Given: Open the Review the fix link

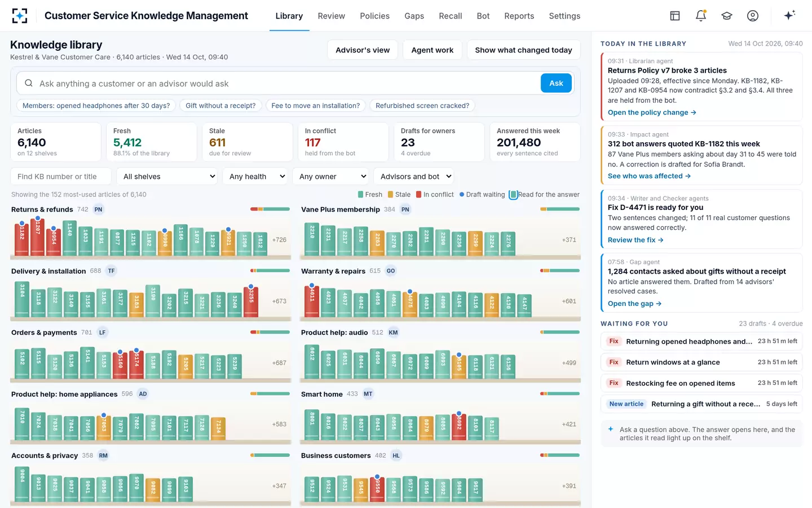Looking at the screenshot, I should pyautogui.click(x=636, y=240).
